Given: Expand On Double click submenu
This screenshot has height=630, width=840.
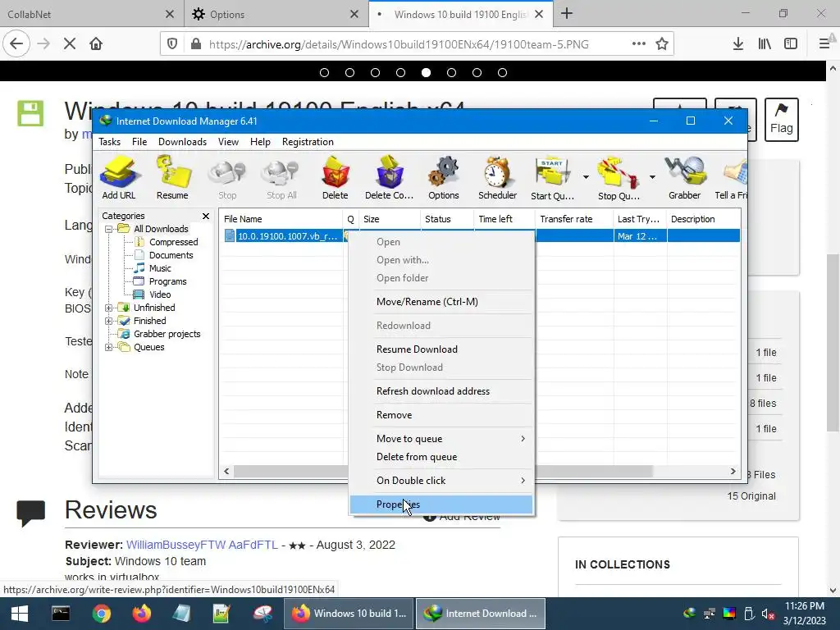Looking at the screenshot, I should (x=441, y=481).
